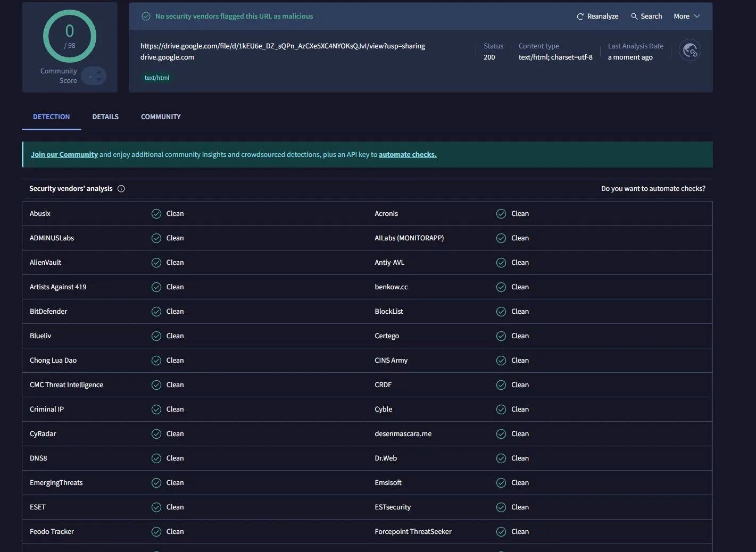The width and height of the screenshot is (756, 552).
Task: Expand the More dropdown menu
Action: (686, 16)
